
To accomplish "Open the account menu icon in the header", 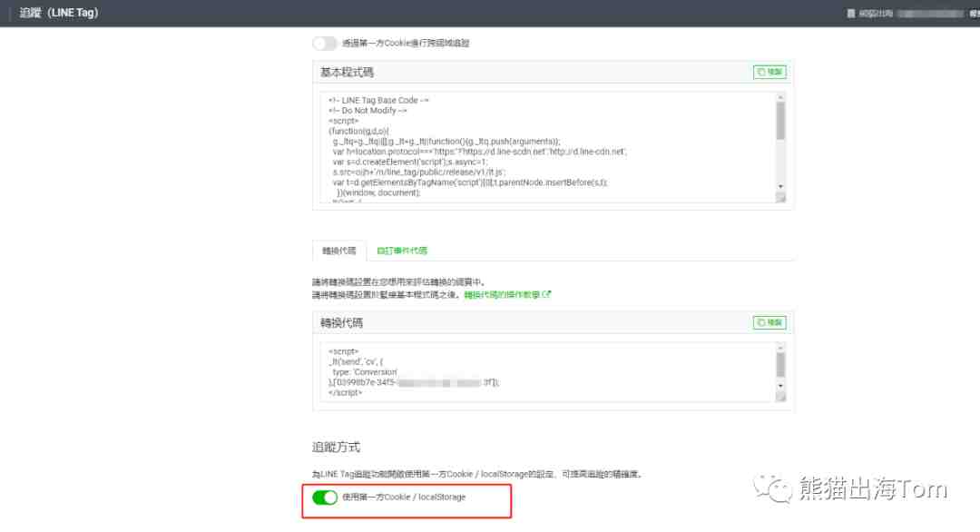I will pyautogui.click(x=850, y=13).
